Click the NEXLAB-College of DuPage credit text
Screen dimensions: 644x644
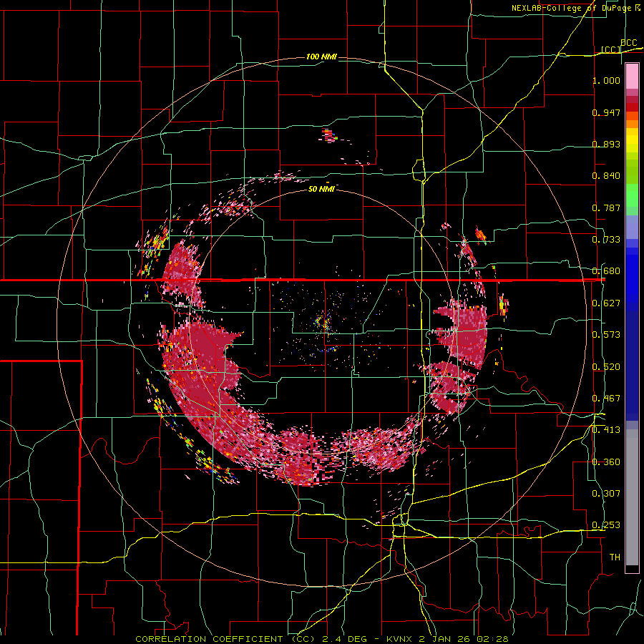[571, 8]
